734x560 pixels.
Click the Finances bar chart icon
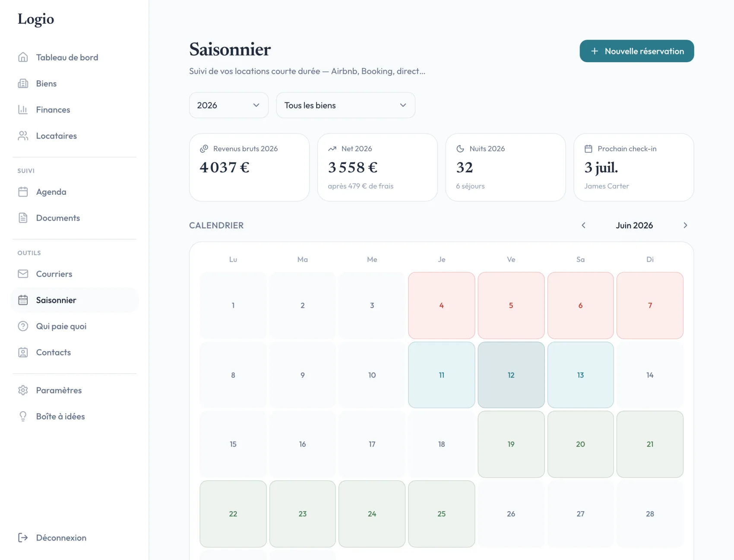23,110
